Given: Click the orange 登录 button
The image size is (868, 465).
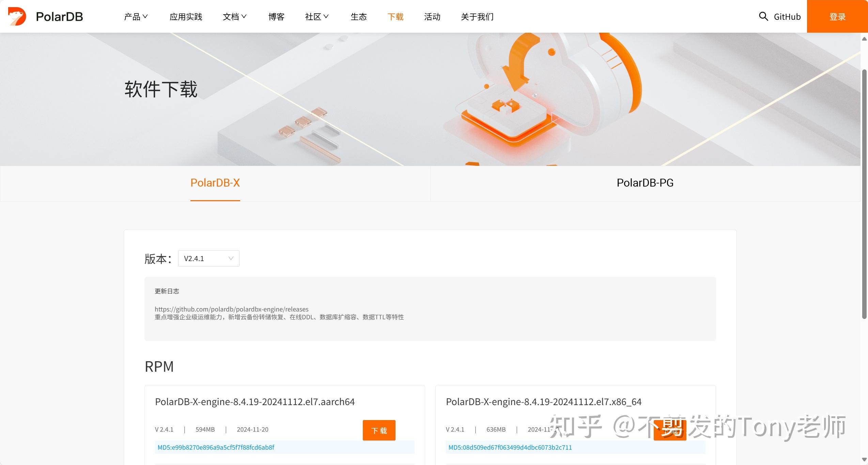Looking at the screenshot, I should pos(837,16).
